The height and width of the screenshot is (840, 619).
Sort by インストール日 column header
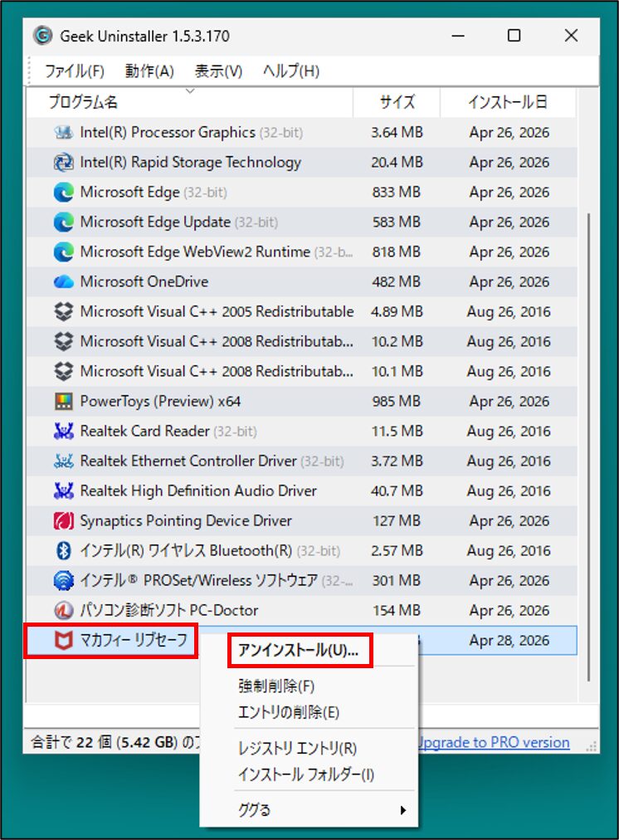click(508, 102)
